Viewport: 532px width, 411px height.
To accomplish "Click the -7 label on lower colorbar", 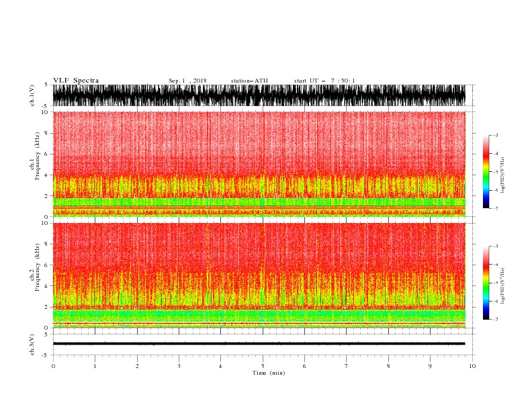I will pos(495,320).
